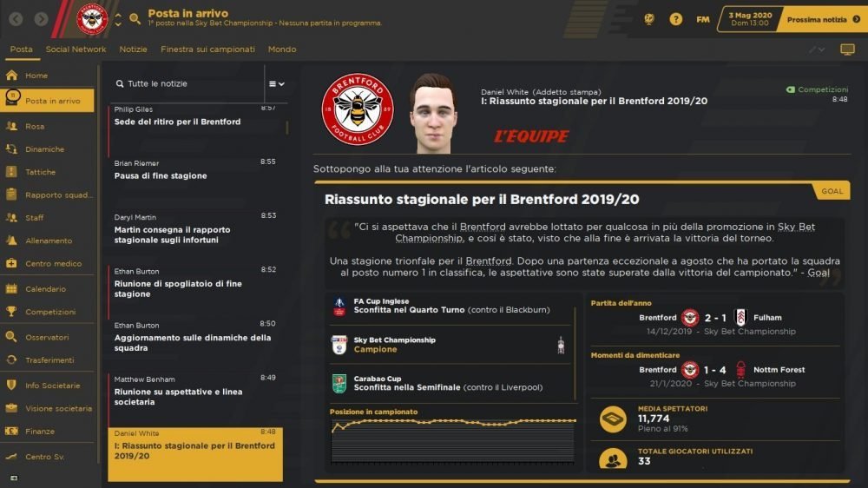Click the Tutte le notizie search field
The width and height of the screenshot is (868, 488).
[188, 83]
